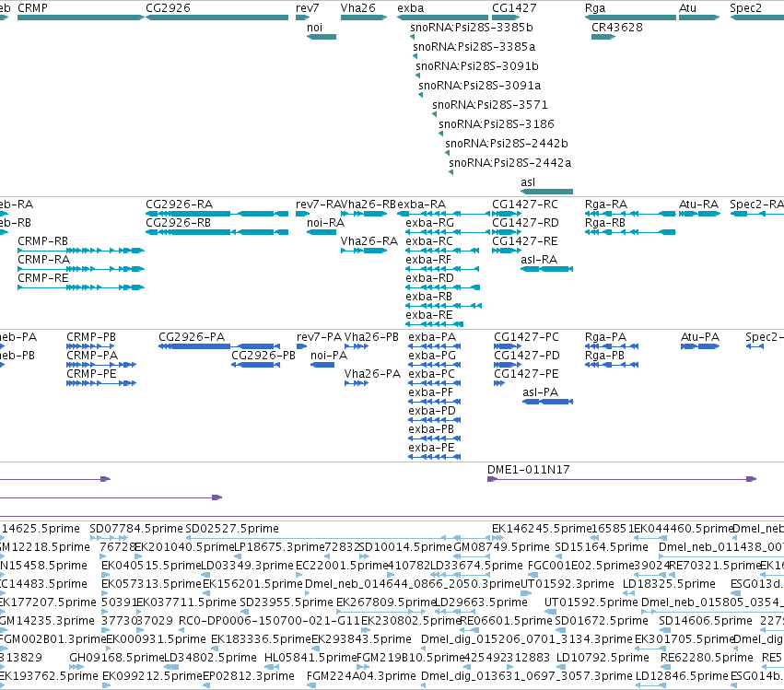Click the CG1427-RE transcript
This screenshot has width=784, height=690.
(506, 251)
